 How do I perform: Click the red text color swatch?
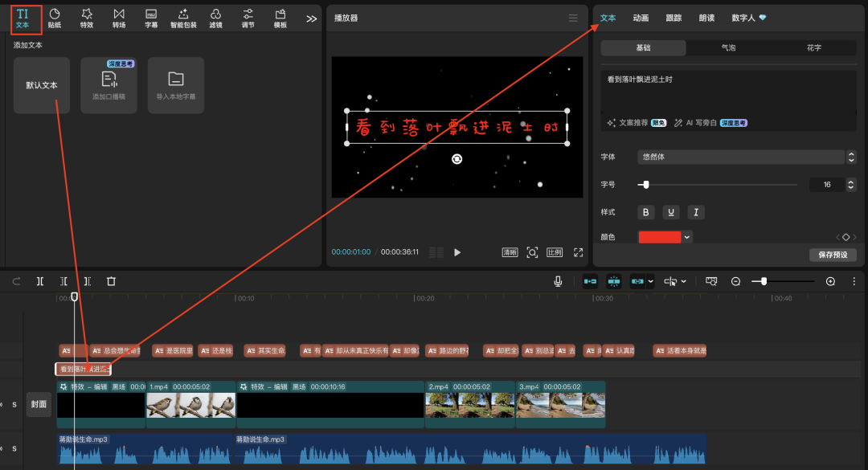coord(659,237)
